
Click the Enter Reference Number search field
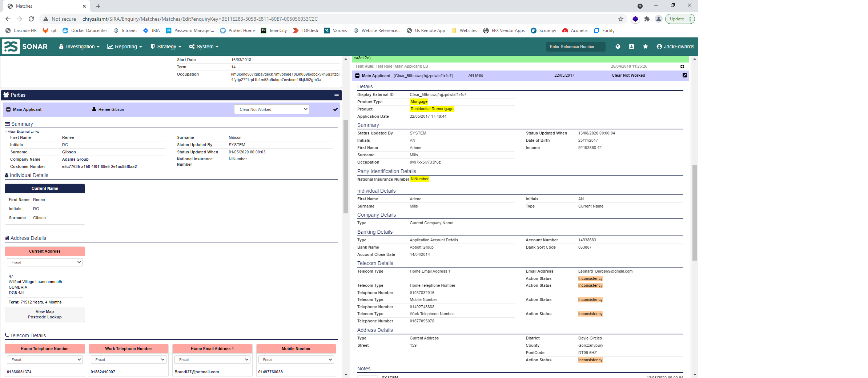coord(575,47)
